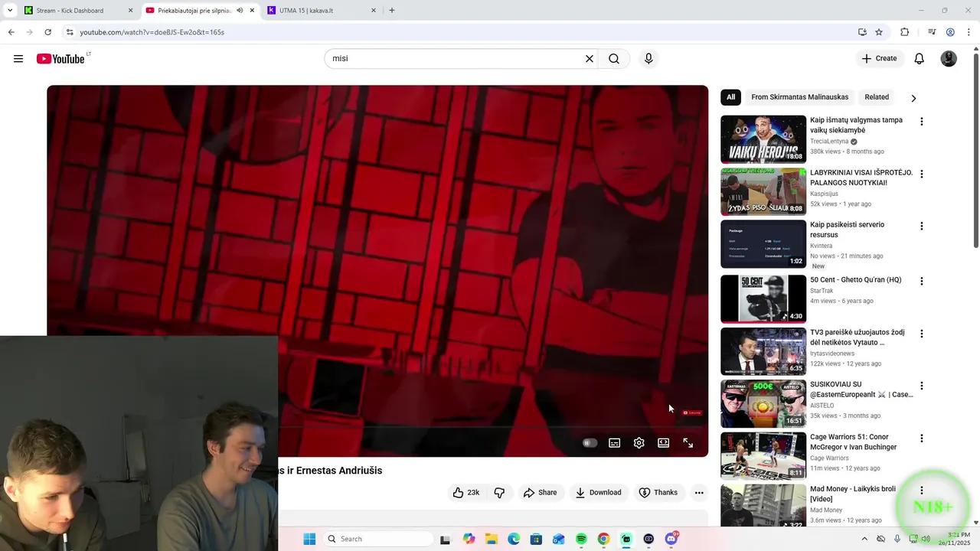Open Kaip išmatų valgymas tampa vaikų siekiamybė
This screenshot has width=980, height=551.
pyautogui.click(x=856, y=126)
